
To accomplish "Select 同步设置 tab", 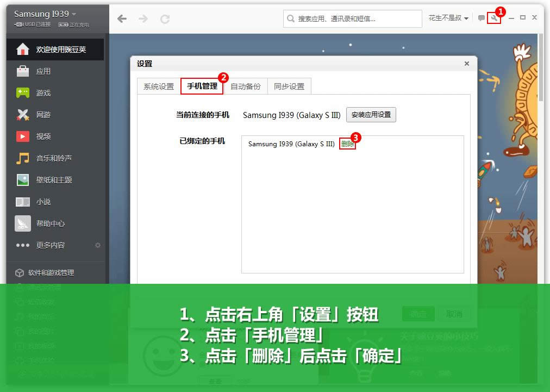I will click(289, 86).
